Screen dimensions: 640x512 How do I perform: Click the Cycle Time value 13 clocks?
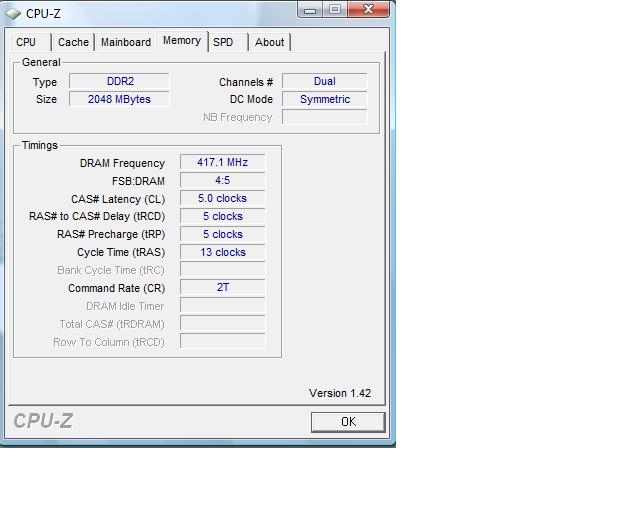pos(222,252)
